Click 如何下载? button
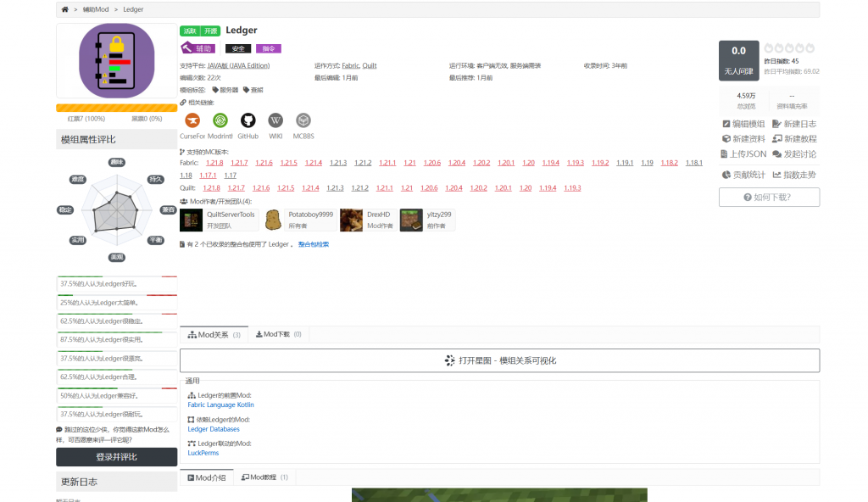This screenshot has width=868, height=502. [x=769, y=198]
